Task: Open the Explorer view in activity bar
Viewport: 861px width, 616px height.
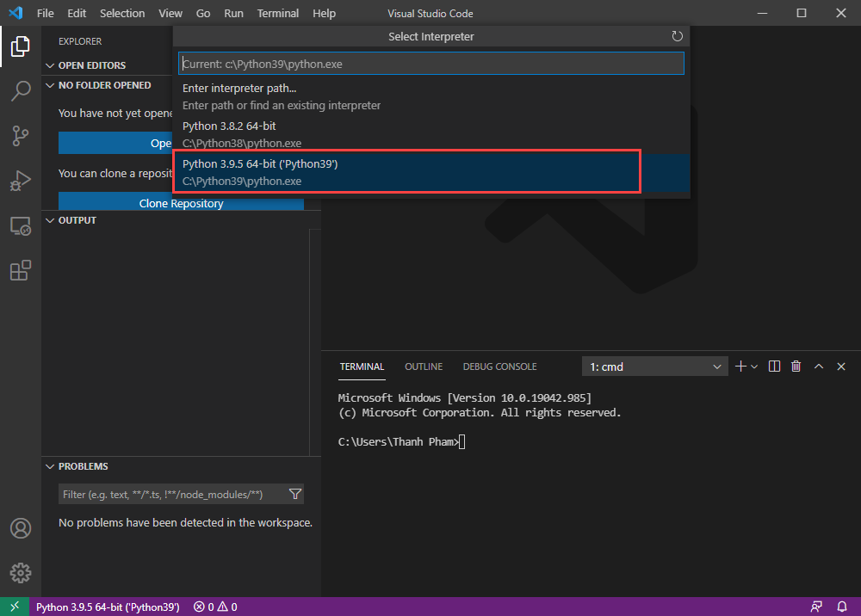Action: pos(21,46)
